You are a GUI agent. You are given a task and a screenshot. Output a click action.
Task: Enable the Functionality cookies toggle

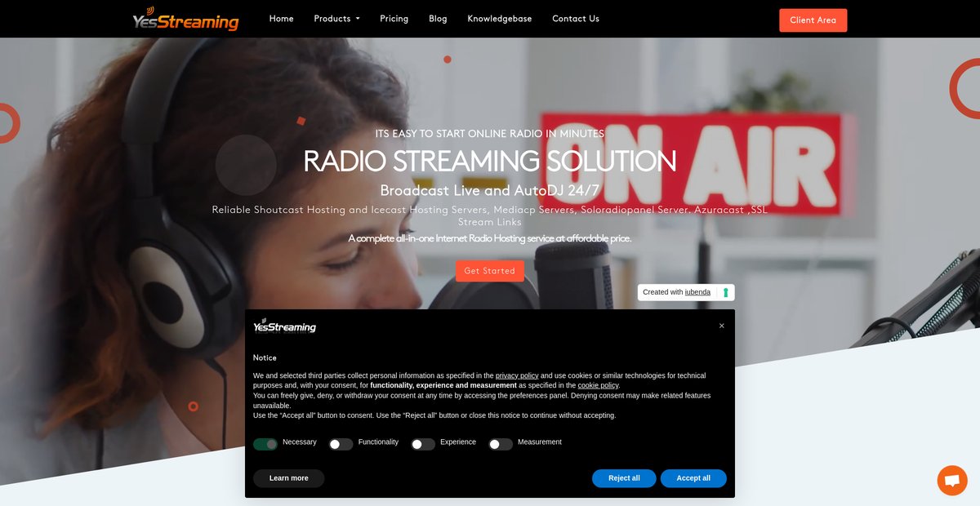pos(341,444)
